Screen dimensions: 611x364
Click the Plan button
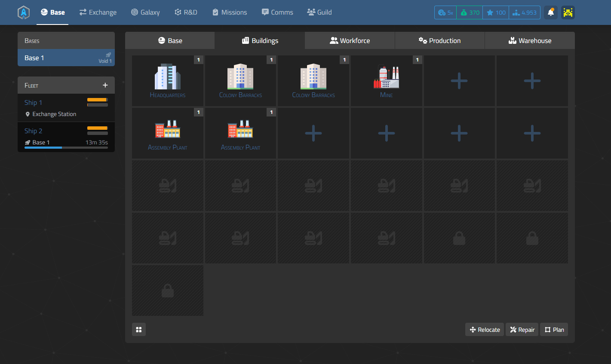click(554, 330)
